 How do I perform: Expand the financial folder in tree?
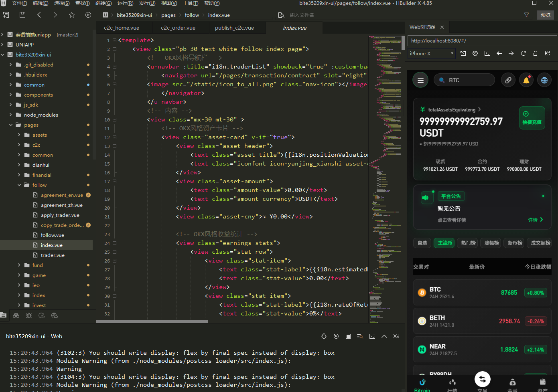coord(19,175)
